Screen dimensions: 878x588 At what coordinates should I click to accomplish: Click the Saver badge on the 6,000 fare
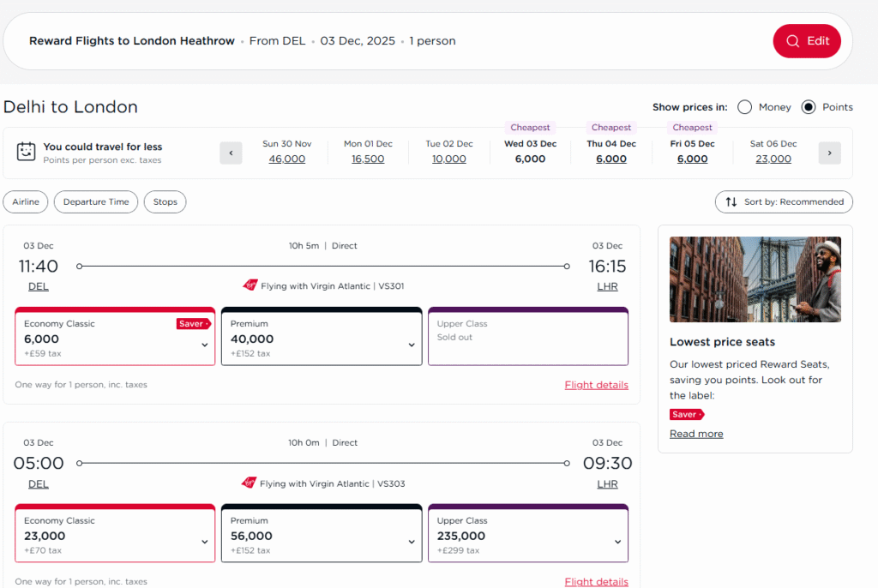click(193, 324)
